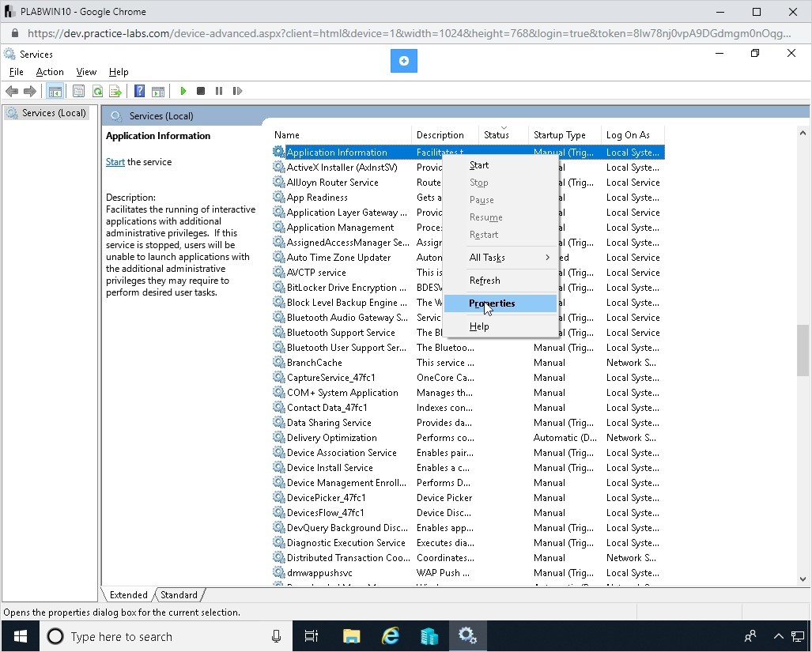
Task: Choose Refresh from the context menu
Action: coord(500,281)
